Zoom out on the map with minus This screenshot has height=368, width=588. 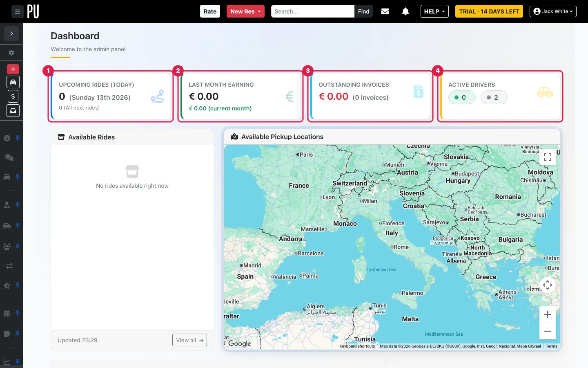point(548,331)
